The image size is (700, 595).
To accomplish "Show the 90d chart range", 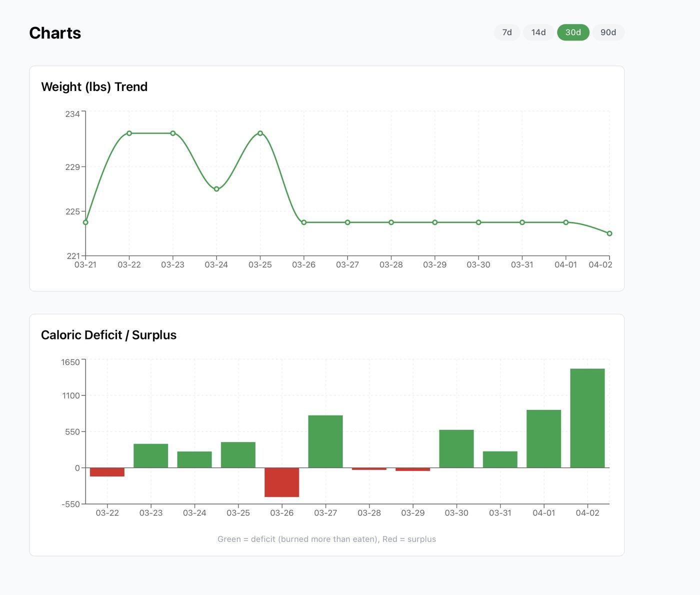I will click(608, 32).
